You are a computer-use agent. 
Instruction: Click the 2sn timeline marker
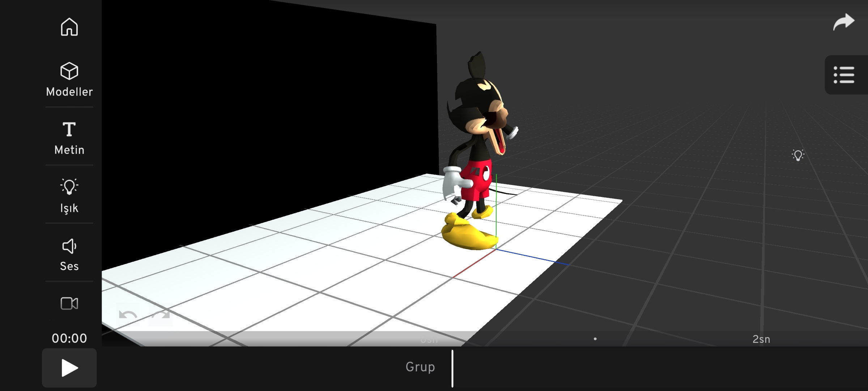tap(761, 339)
